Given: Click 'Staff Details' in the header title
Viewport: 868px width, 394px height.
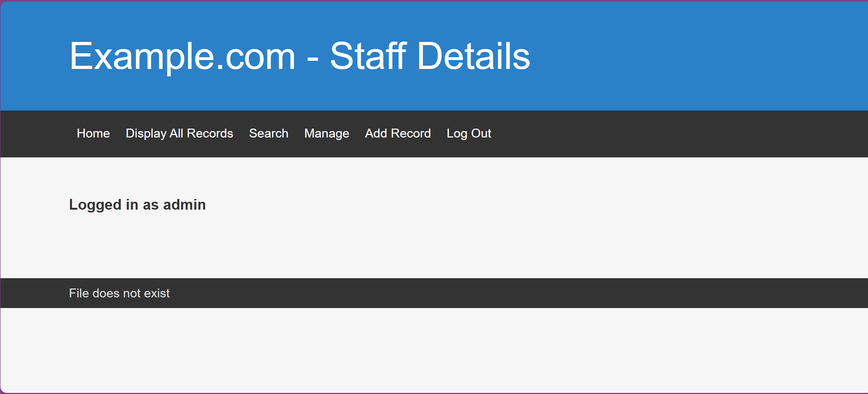Looking at the screenshot, I should (430, 56).
